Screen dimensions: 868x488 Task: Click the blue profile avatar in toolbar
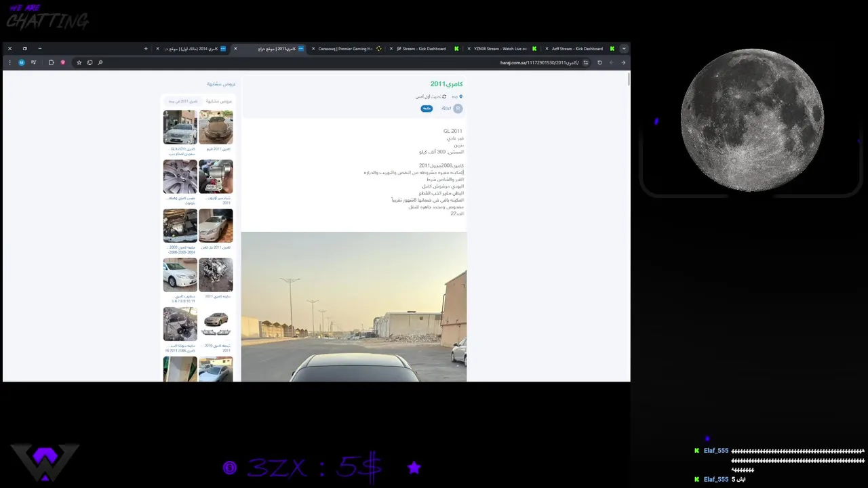pos(22,62)
